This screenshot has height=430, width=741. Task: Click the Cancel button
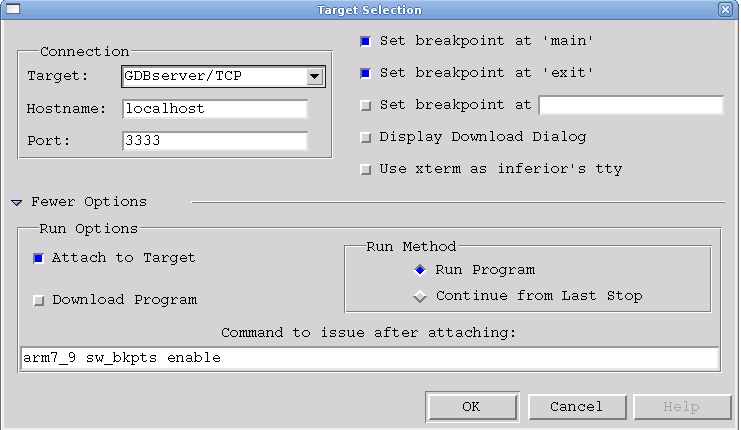click(x=576, y=406)
